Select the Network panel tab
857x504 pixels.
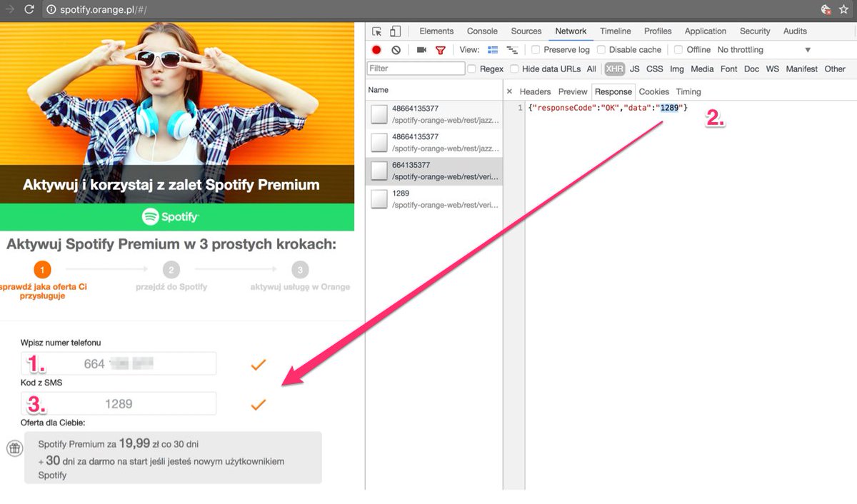(x=571, y=31)
